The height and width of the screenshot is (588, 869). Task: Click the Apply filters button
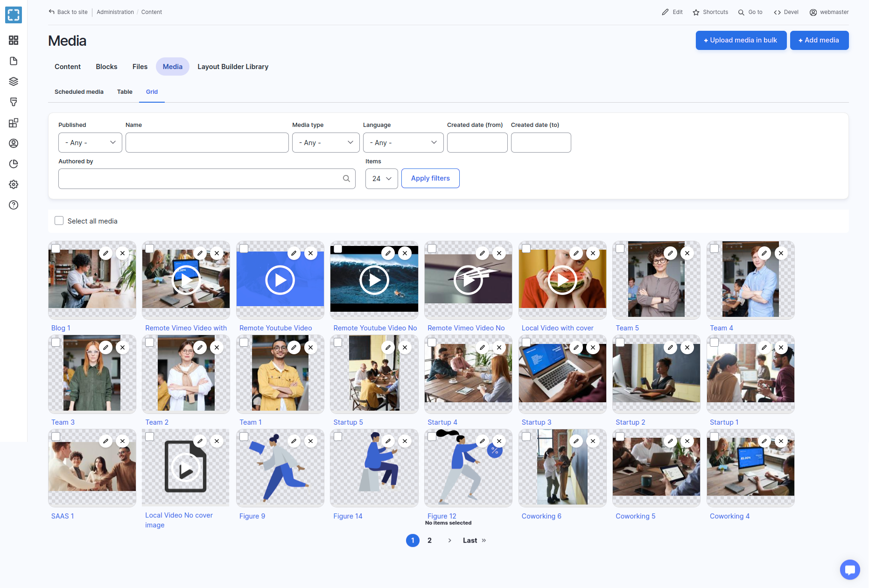[x=430, y=179]
